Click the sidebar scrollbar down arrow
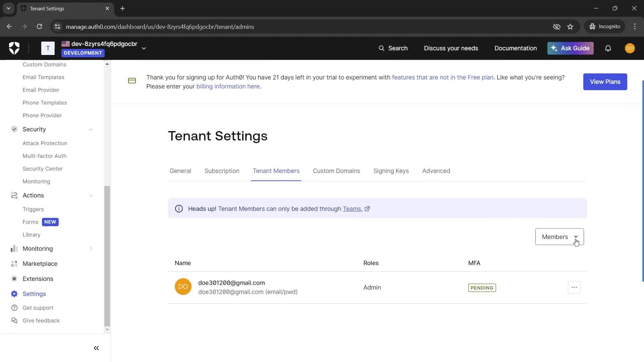Image resolution: width=644 pixels, height=362 pixels. click(x=107, y=329)
